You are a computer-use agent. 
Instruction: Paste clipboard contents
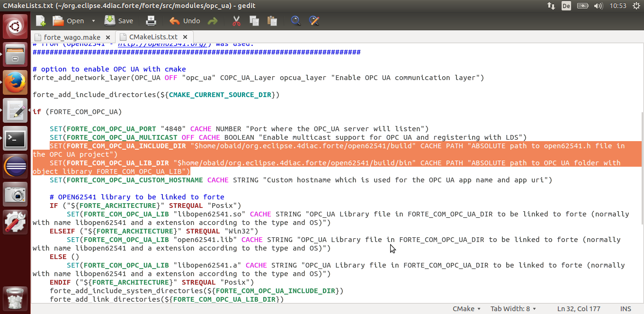point(272,21)
